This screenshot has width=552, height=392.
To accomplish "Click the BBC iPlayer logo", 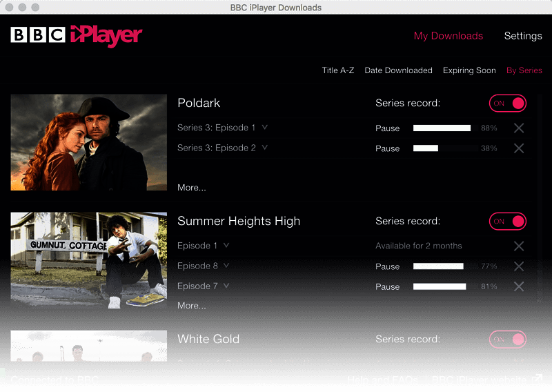I will pyautogui.click(x=77, y=36).
